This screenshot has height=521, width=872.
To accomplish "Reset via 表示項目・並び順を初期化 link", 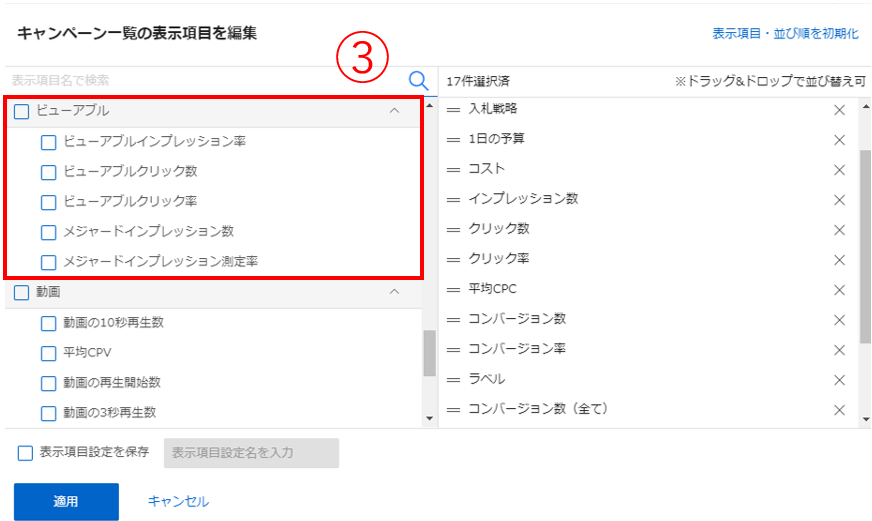I will (x=785, y=34).
